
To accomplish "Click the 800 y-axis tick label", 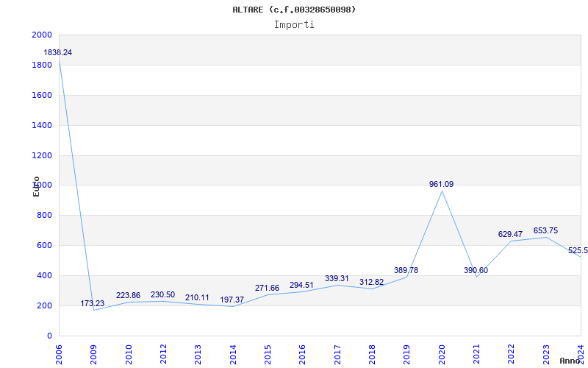I will click(45, 216).
